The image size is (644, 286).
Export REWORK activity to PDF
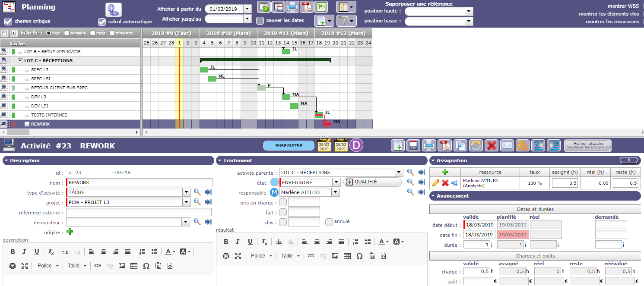(x=444, y=145)
